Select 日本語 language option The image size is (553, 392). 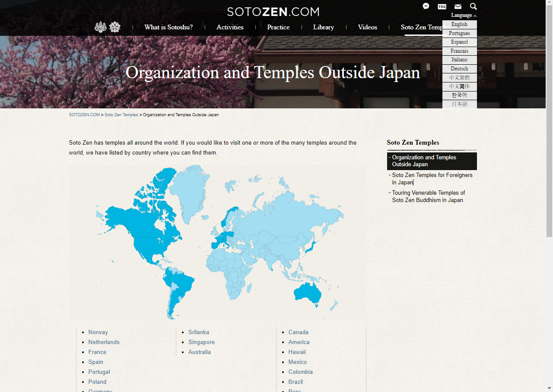click(459, 104)
